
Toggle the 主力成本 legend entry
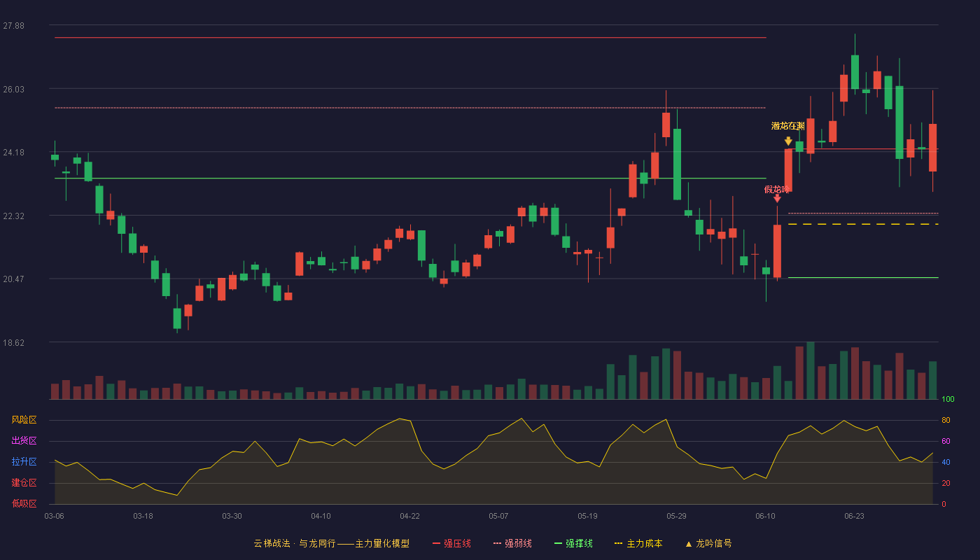pyautogui.click(x=638, y=543)
